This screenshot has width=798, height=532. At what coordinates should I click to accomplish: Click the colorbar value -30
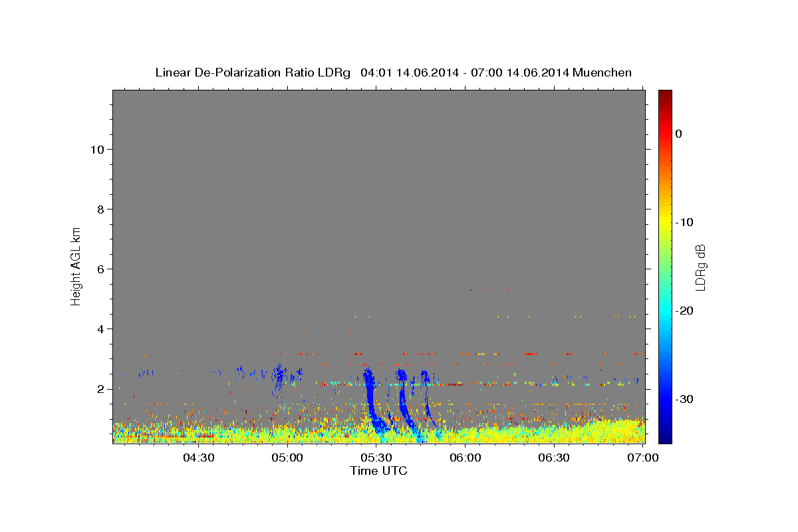click(x=685, y=399)
